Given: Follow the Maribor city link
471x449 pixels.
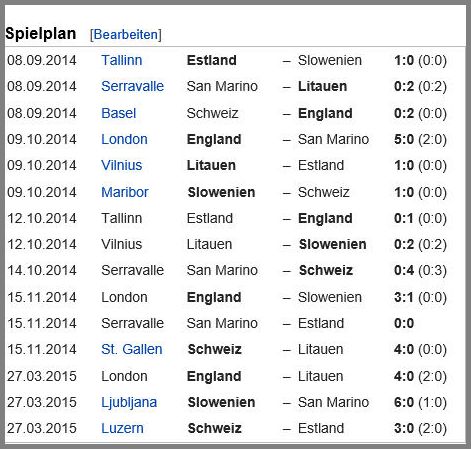Looking at the screenshot, I should (125, 192).
